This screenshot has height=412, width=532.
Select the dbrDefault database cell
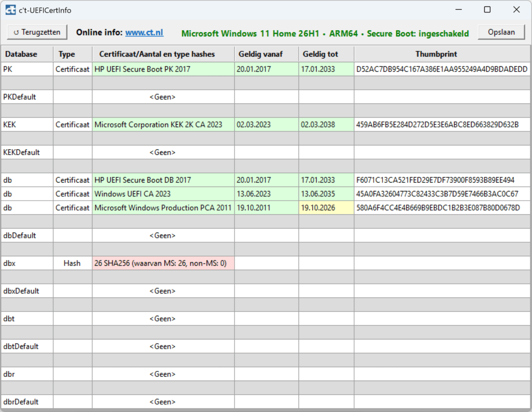27,402
